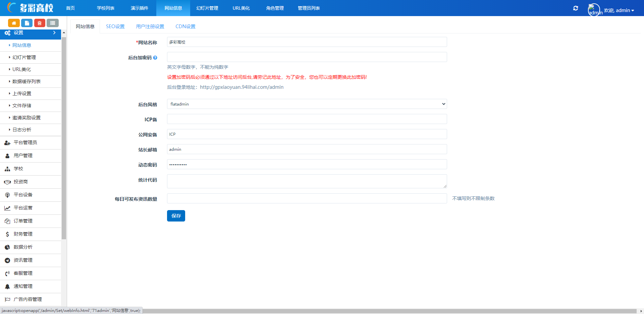This screenshot has width=644, height=314.
Task: Click the 数据分析 pie chart icon
Action: coord(7,247)
